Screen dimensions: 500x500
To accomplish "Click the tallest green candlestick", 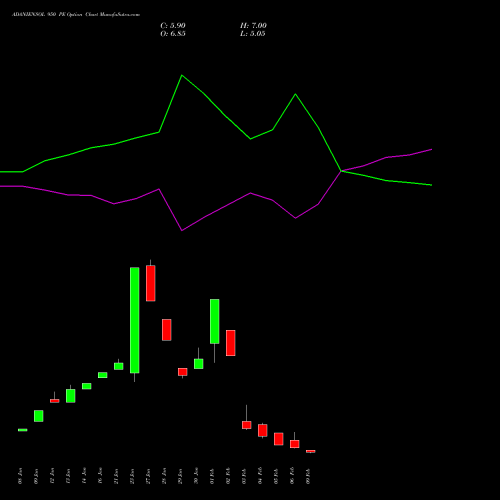I will click(x=135, y=320).
